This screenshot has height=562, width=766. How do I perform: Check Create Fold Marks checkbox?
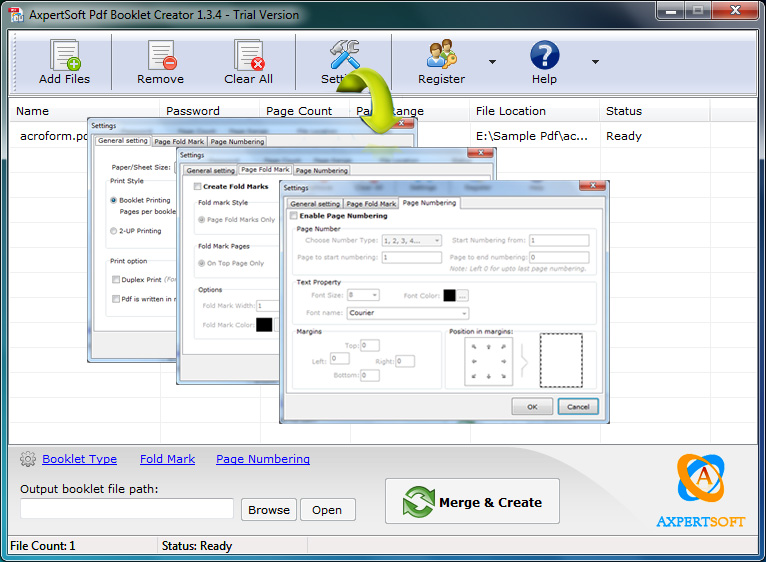(197, 186)
